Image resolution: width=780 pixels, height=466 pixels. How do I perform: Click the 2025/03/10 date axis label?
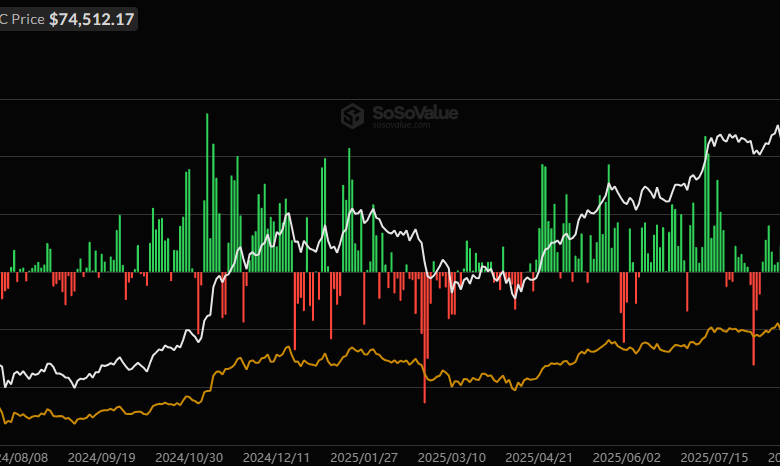coord(449,457)
